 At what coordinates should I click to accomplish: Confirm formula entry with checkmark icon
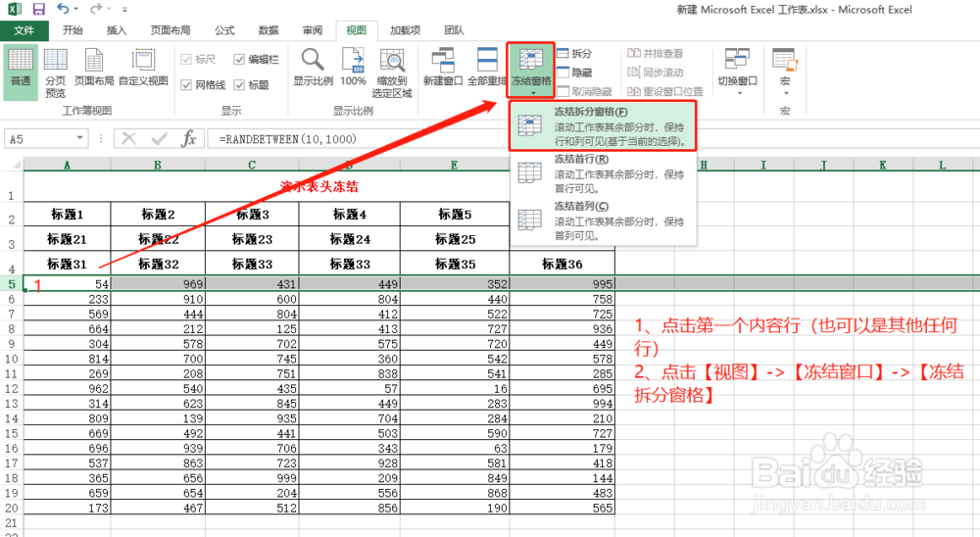(x=159, y=139)
